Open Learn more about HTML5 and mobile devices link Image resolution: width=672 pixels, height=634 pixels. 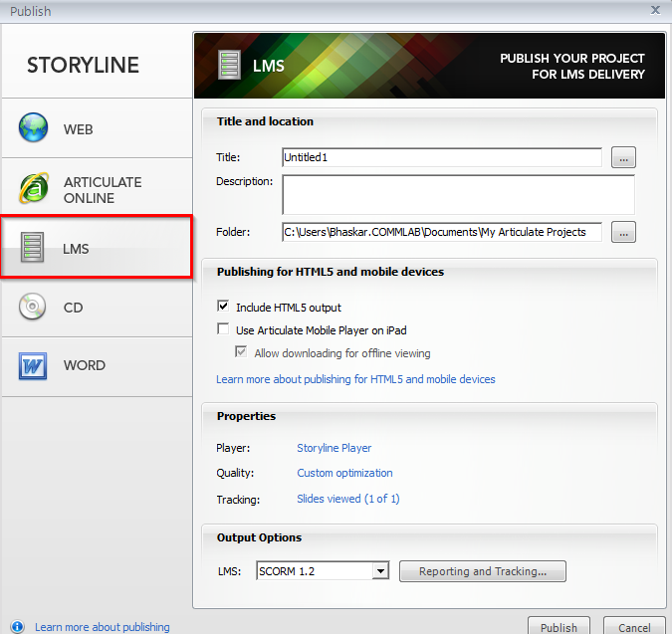[x=355, y=379]
